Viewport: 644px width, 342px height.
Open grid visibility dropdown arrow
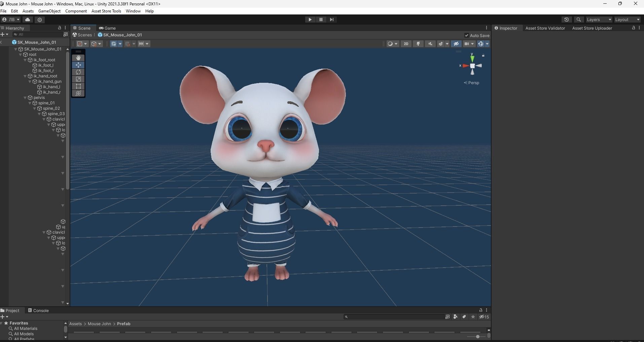point(120,44)
